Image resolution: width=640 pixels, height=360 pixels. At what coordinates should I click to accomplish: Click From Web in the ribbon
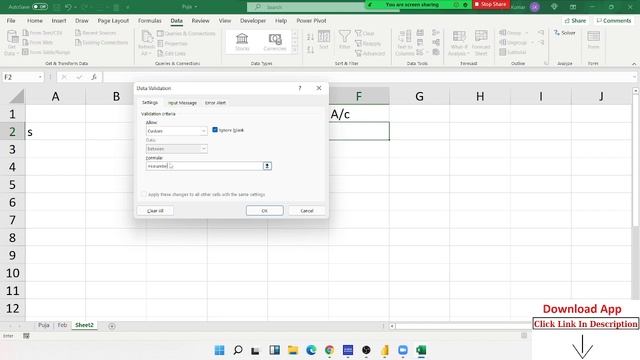(38, 42)
